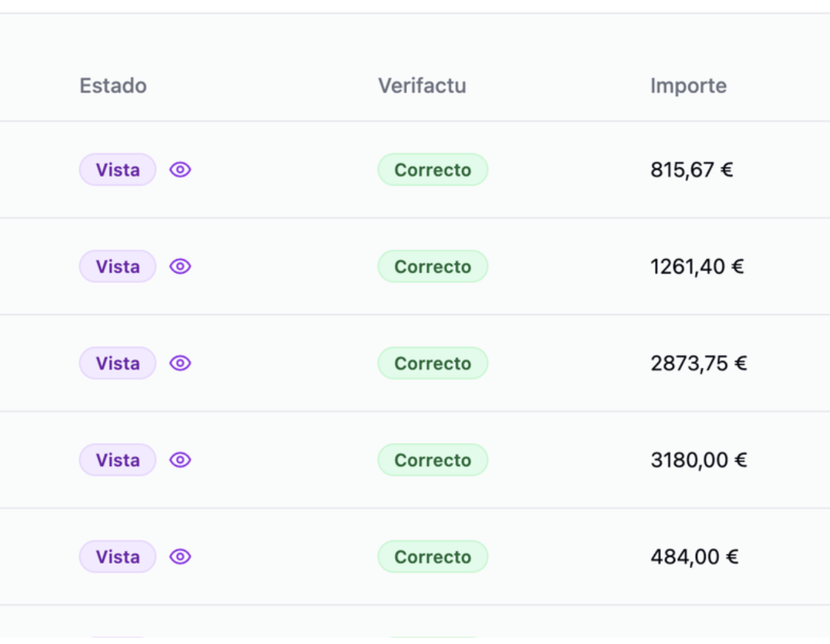This screenshot has height=644, width=830.
Task: Sort by the Estado column header
Action: point(113,86)
